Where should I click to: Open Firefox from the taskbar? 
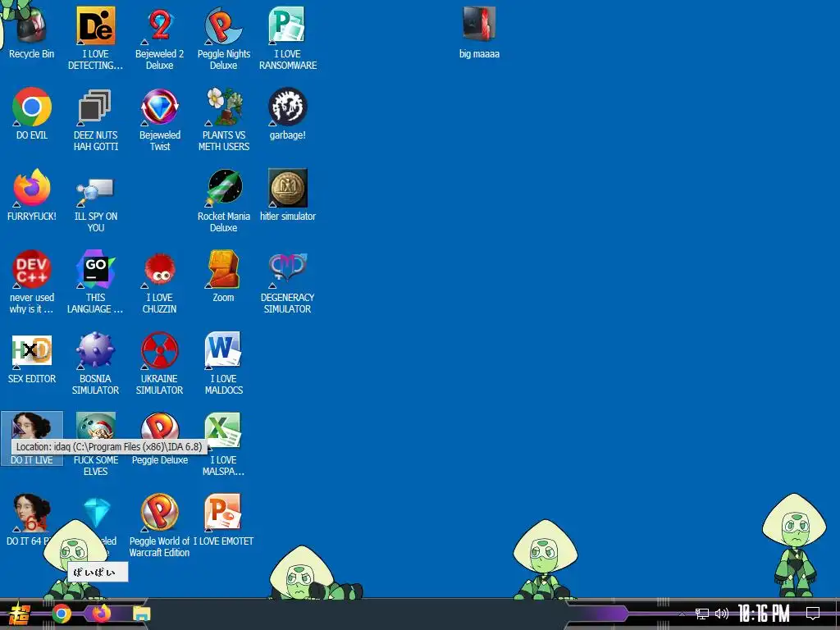point(101,614)
